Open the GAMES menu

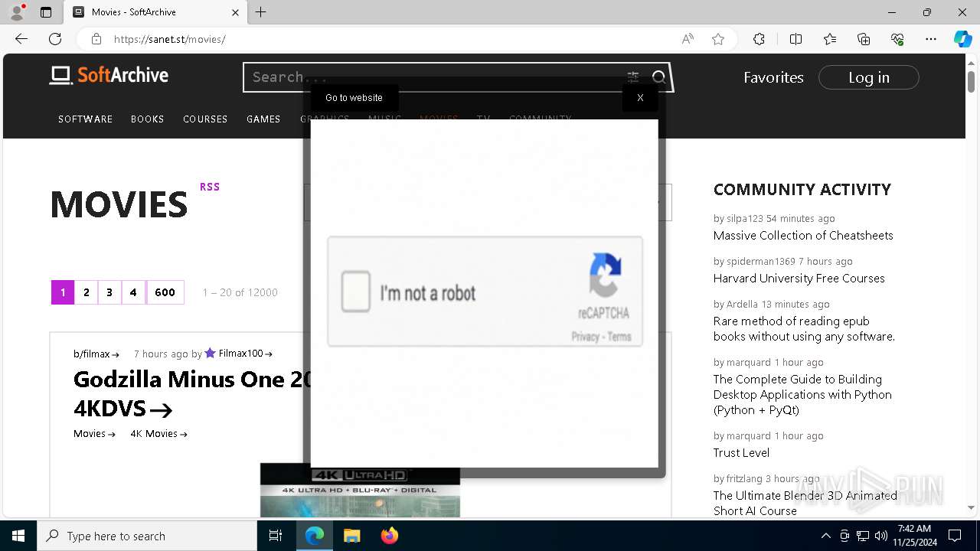click(263, 119)
